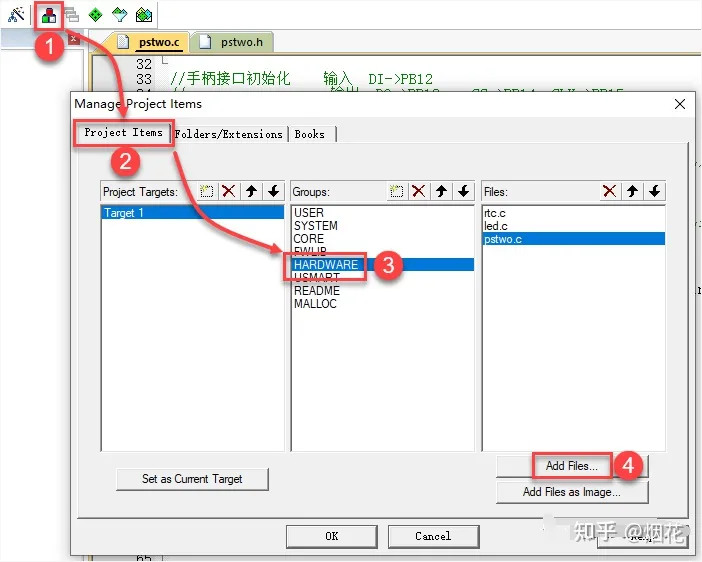This screenshot has width=702, height=562.
Task: Click the Add Files... button
Action: [572, 466]
